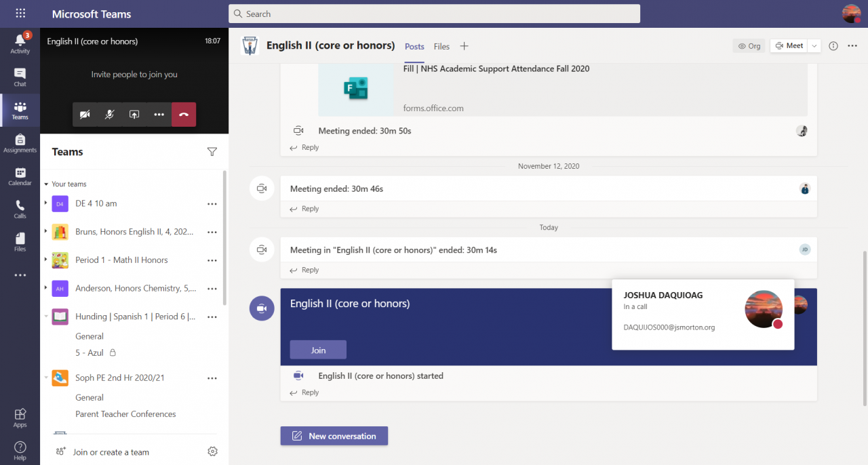Screen dimensions: 868x465
Task: Expand Period 1 - Math II Honors team
Action: 46,260
